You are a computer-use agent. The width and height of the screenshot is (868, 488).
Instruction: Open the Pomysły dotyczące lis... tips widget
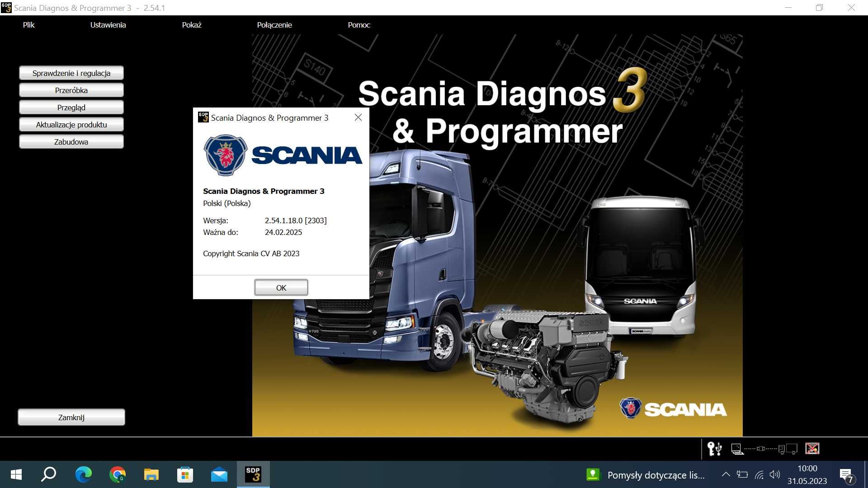click(x=646, y=475)
